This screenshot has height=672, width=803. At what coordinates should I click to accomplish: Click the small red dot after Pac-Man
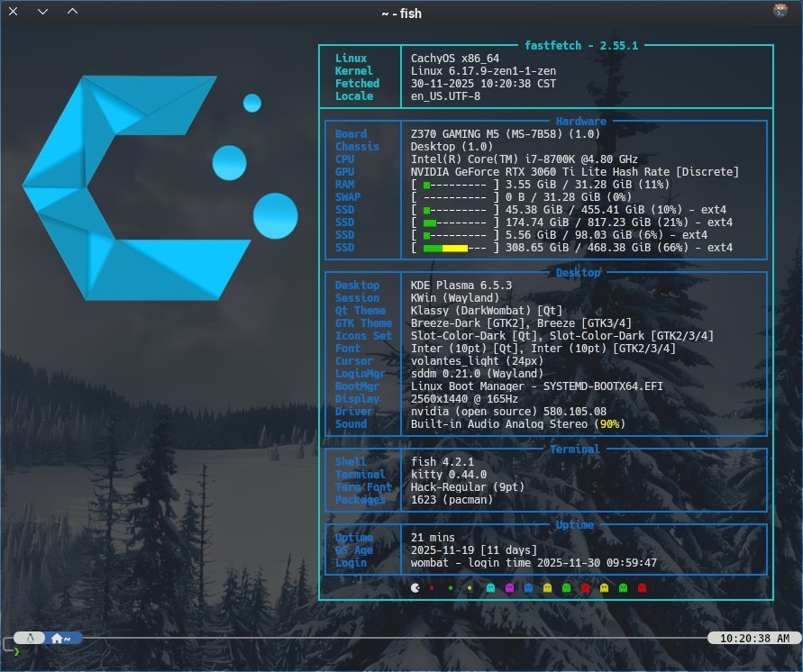click(432, 588)
